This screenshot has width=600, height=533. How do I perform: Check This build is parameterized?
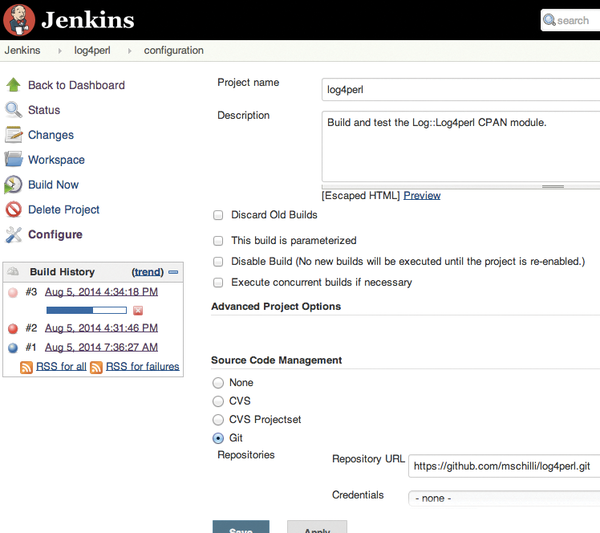tap(218, 241)
